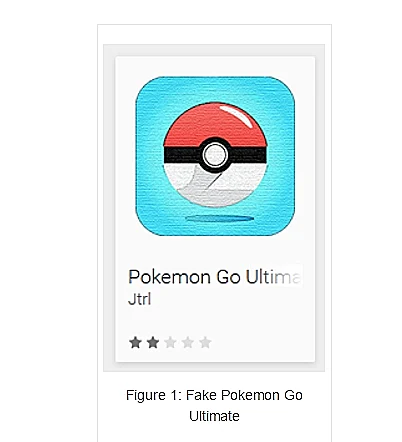Click the word Ultimate in the caption

214,416
